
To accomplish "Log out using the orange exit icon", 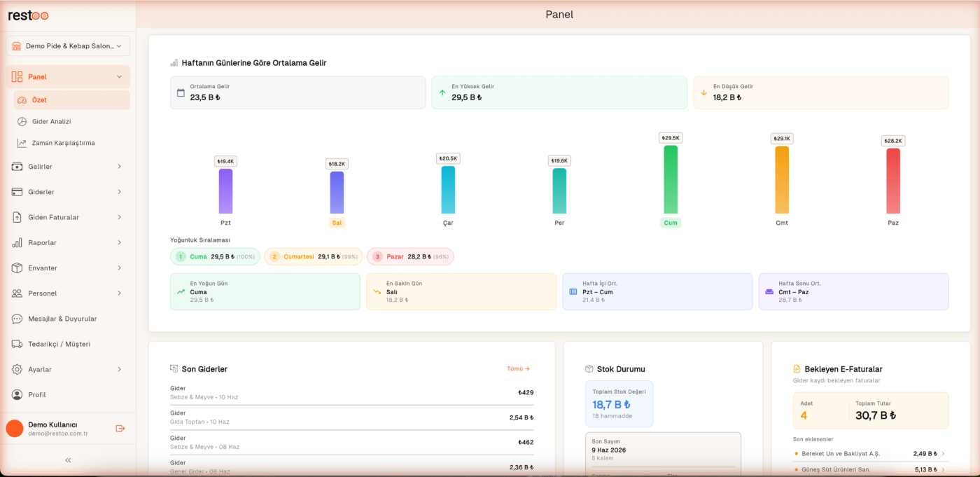I will point(120,429).
